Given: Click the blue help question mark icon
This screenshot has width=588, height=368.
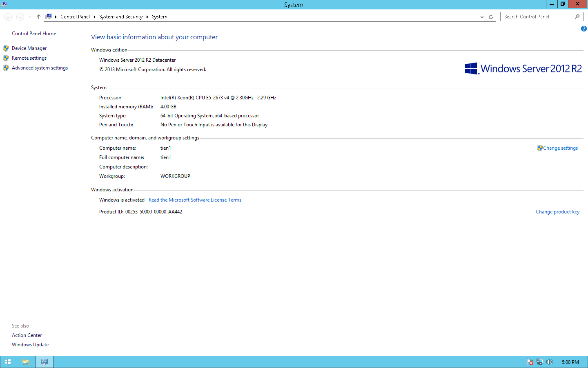Looking at the screenshot, I should 584,29.
